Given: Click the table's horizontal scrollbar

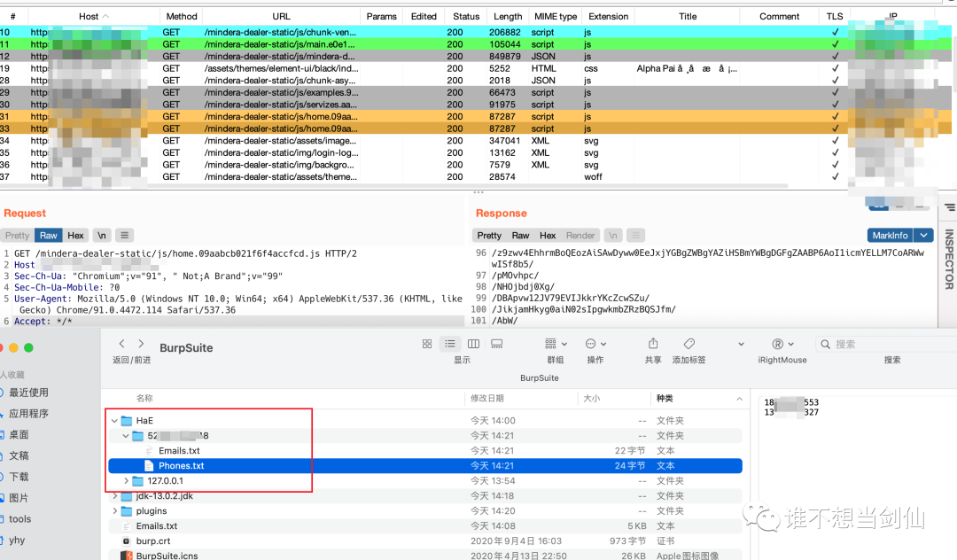Looking at the screenshot, I should (393, 185).
